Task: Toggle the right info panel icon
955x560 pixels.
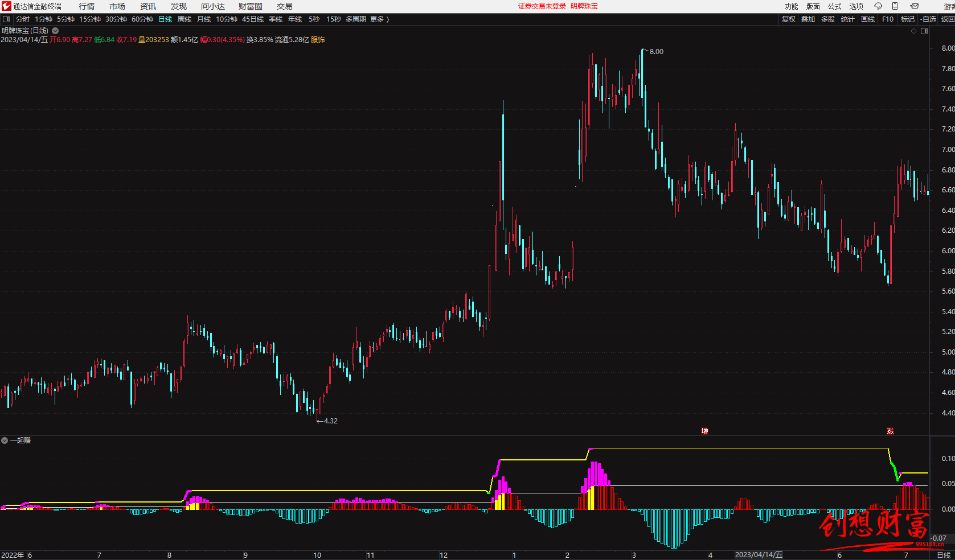Action: (924, 31)
